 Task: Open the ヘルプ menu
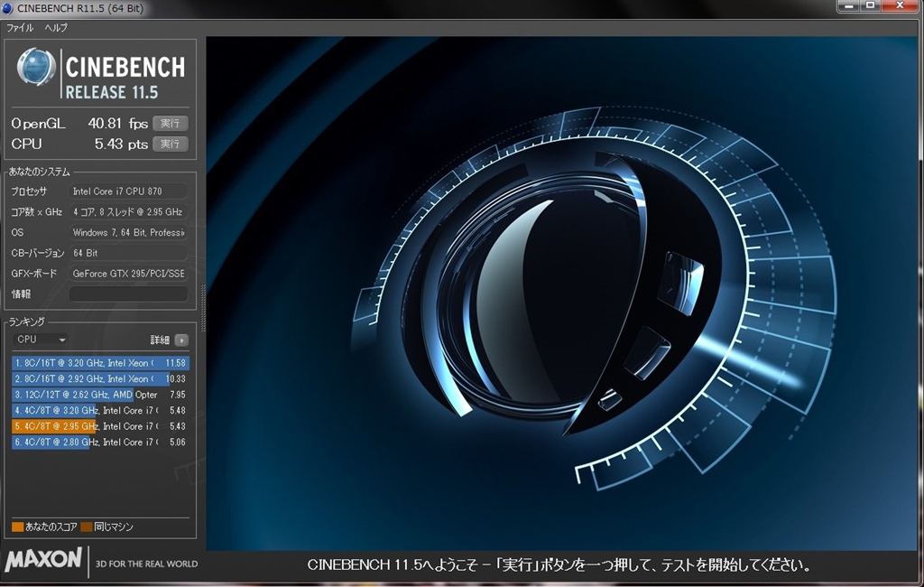[56, 28]
